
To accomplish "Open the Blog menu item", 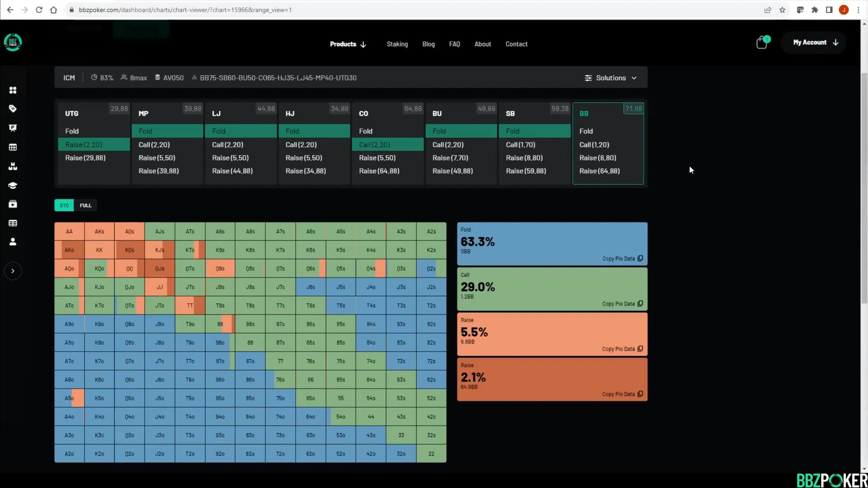I will click(x=428, y=44).
